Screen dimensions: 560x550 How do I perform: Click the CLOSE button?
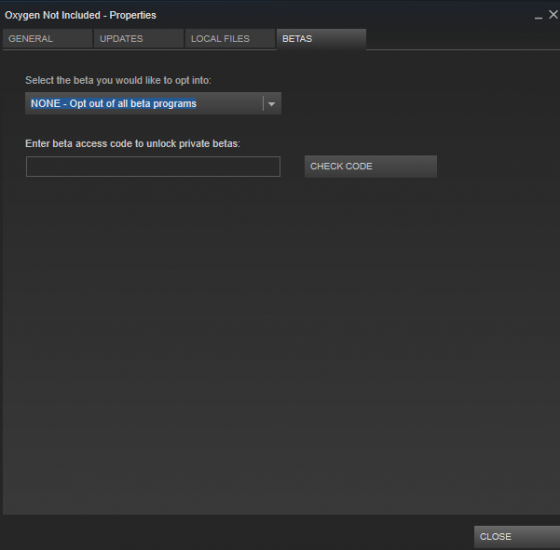[517, 536]
